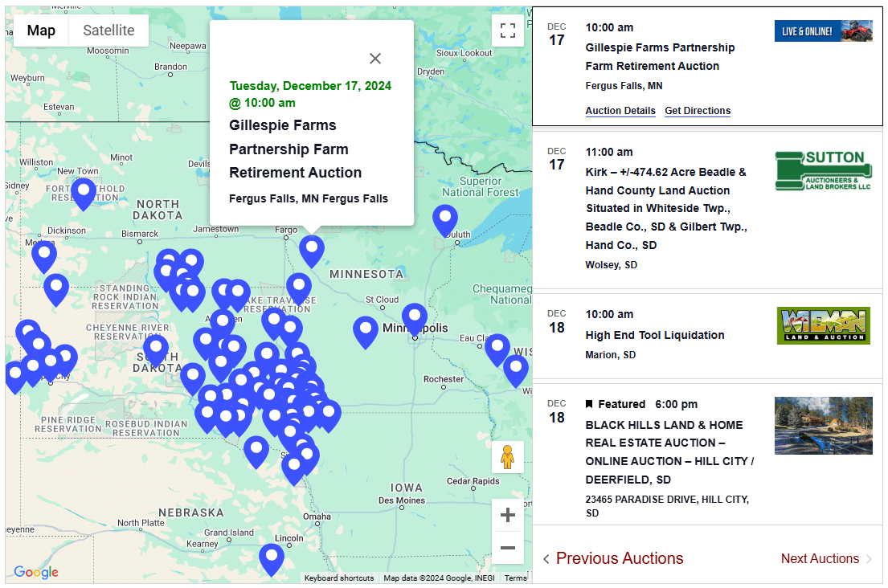This screenshot has width=888, height=588.
Task: Zoom out the map with minus button
Action: 507,549
